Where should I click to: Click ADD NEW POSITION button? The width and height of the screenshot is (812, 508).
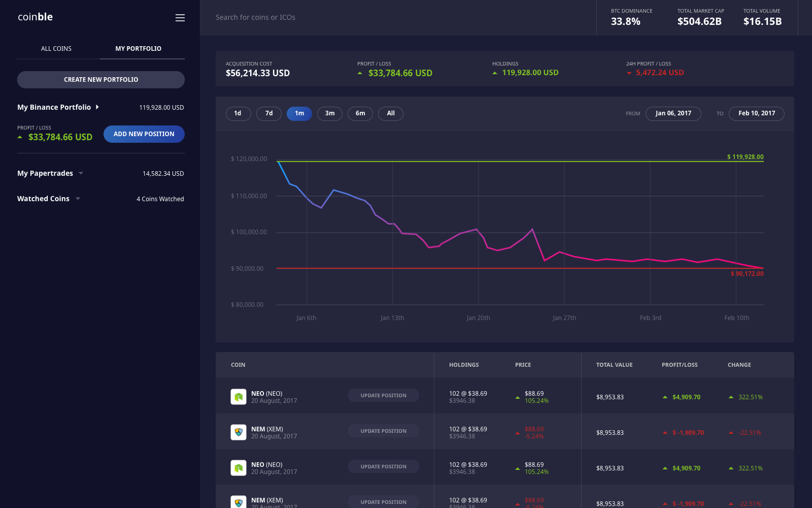[x=144, y=134]
